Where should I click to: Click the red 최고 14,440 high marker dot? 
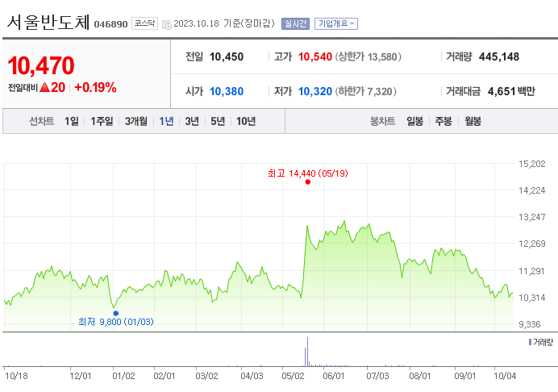[308, 182]
